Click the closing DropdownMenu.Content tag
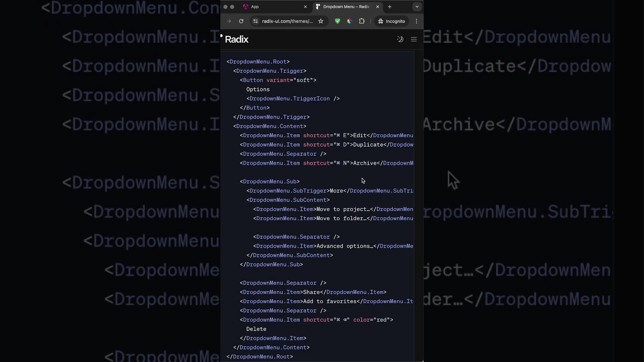 (272, 347)
